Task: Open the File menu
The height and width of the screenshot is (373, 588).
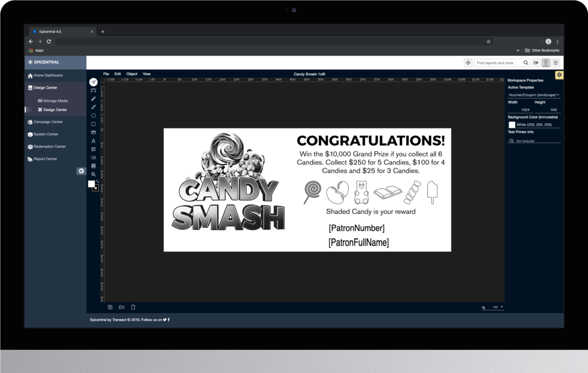Action: click(x=106, y=74)
